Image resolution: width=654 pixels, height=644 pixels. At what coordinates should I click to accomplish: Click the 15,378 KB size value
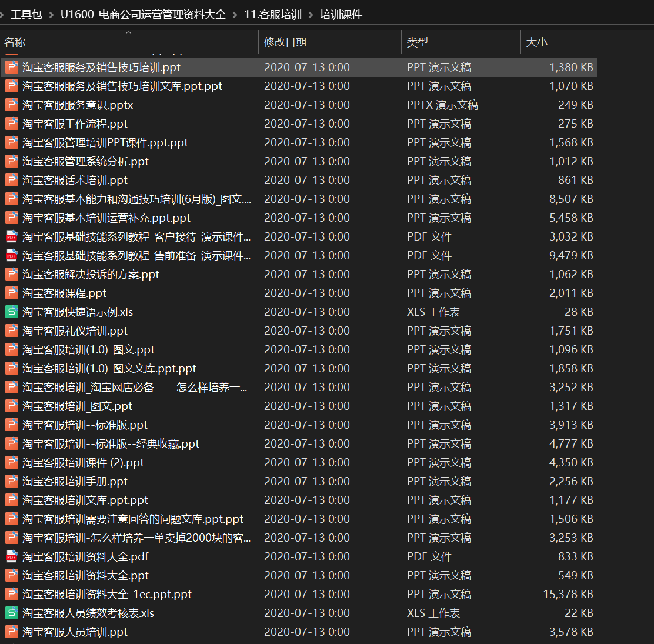[x=568, y=594]
